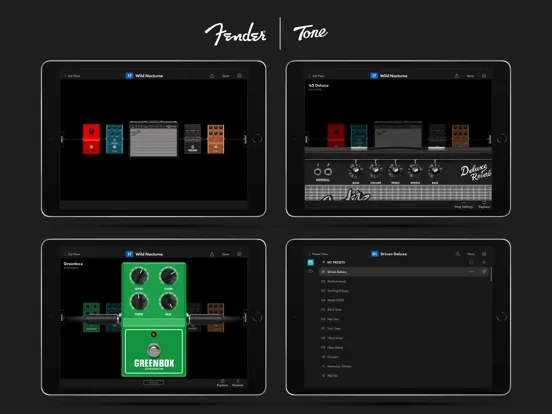Click the '65 Deluxe title label
The image size is (552, 414).
click(318, 86)
